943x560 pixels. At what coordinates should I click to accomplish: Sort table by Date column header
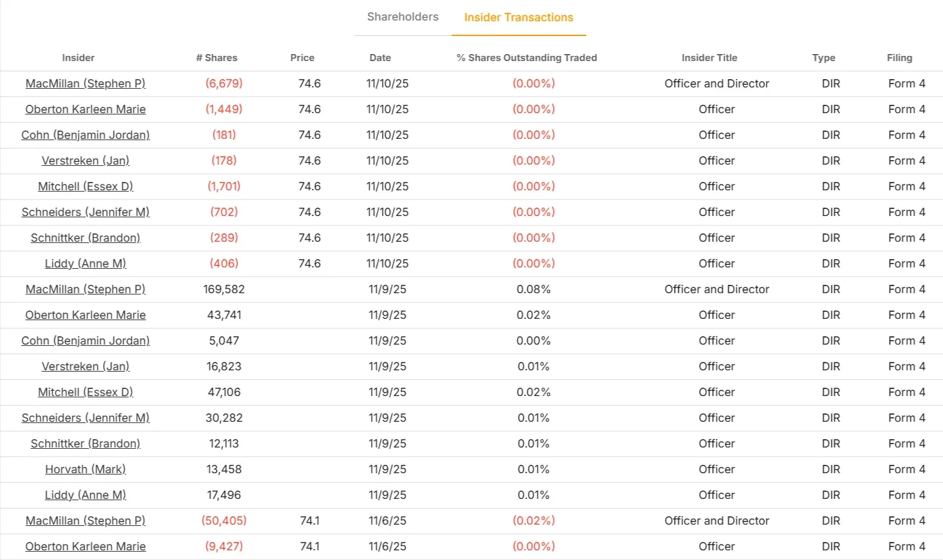pos(380,58)
